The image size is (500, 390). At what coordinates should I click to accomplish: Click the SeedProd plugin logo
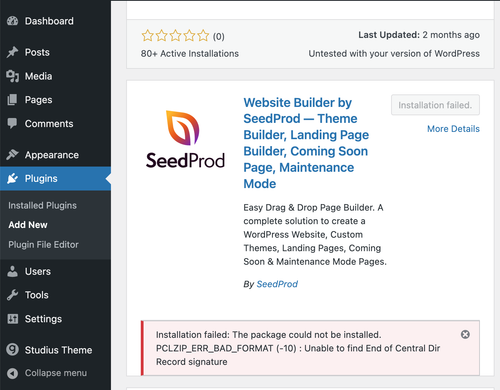coord(185,139)
